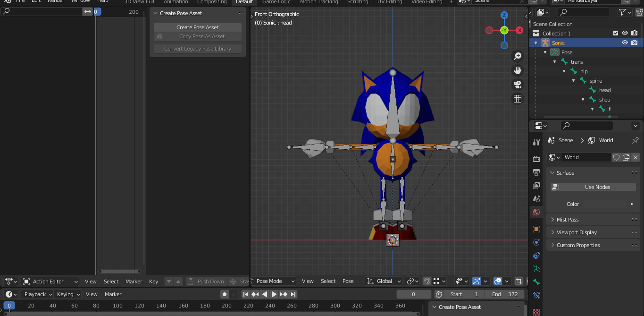Open the Pose Mode dropdown
This screenshot has height=316, width=644.
point(274,281)
